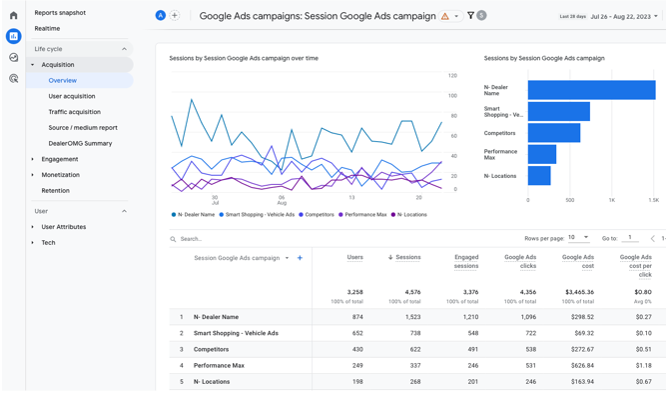Click the data warning triangle icon
669x394 pixels.
(445, 16)
